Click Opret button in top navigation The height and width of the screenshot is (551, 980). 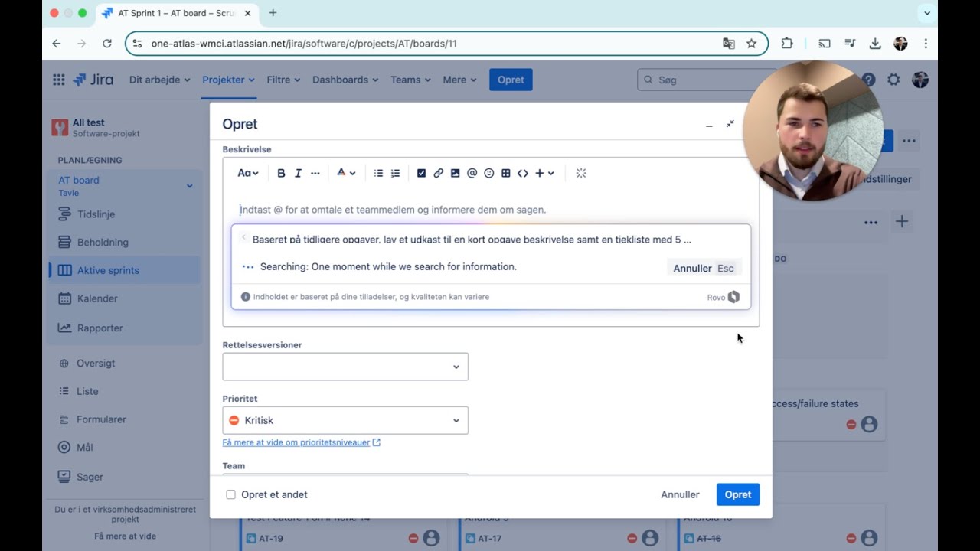pos(511,80)
